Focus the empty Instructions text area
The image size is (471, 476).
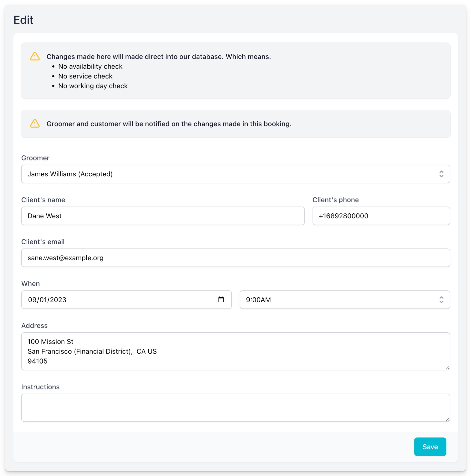pyautogui.click(x=235, y=407)
